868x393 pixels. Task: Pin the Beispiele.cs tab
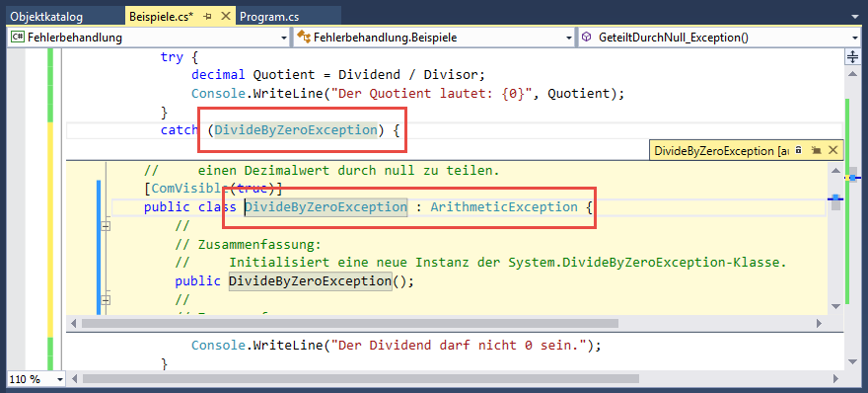coord(208,17)
